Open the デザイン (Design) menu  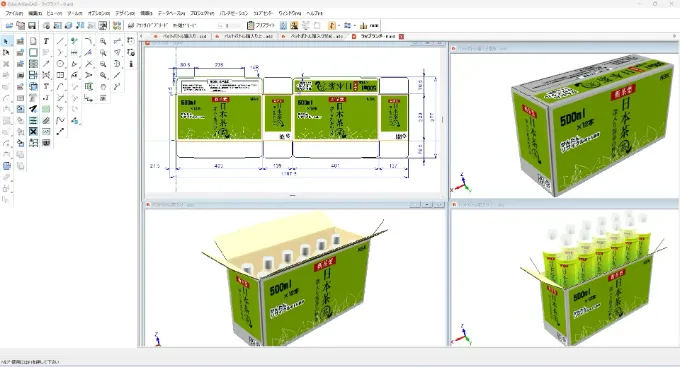pos(125,13)
